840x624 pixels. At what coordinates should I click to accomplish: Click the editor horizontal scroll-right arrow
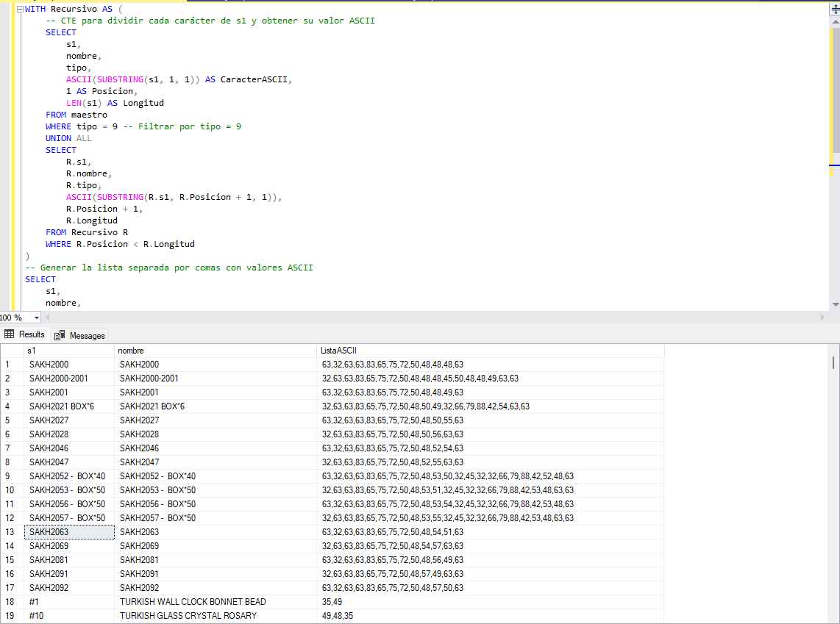click(x=824, y=318)
